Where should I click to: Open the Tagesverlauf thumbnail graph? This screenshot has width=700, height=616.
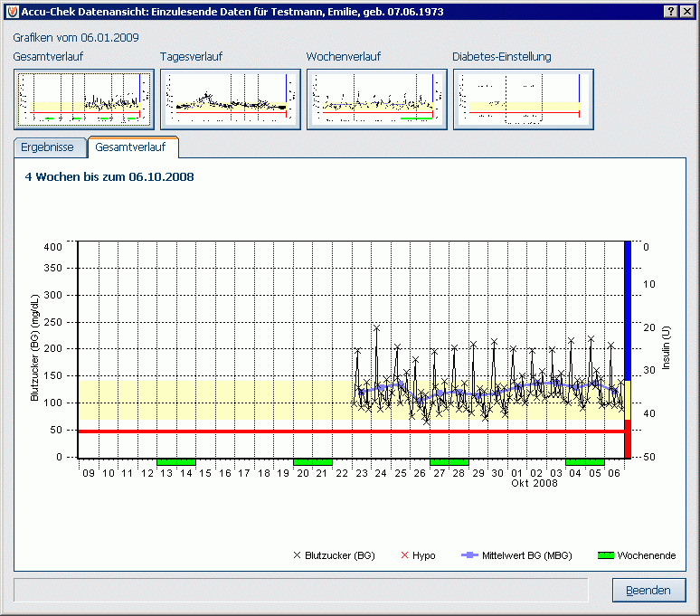[x=231, y=100]
